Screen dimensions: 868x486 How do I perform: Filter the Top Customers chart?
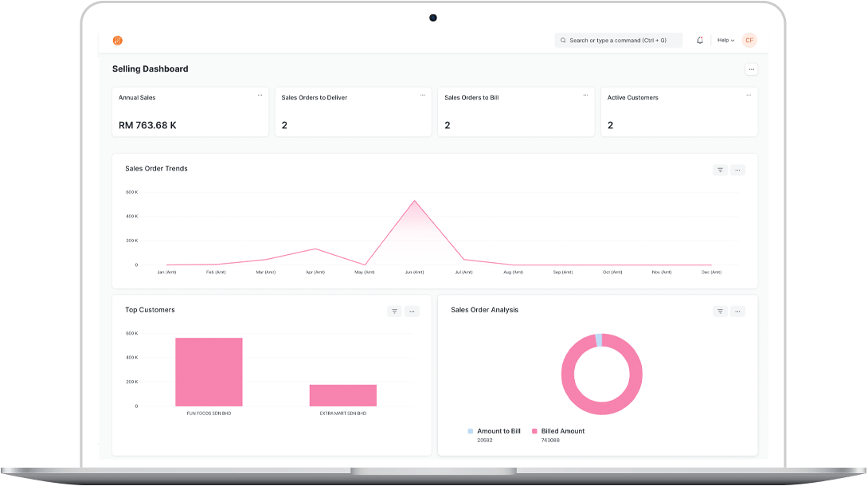pyautogui.click(x=394, y=312)
